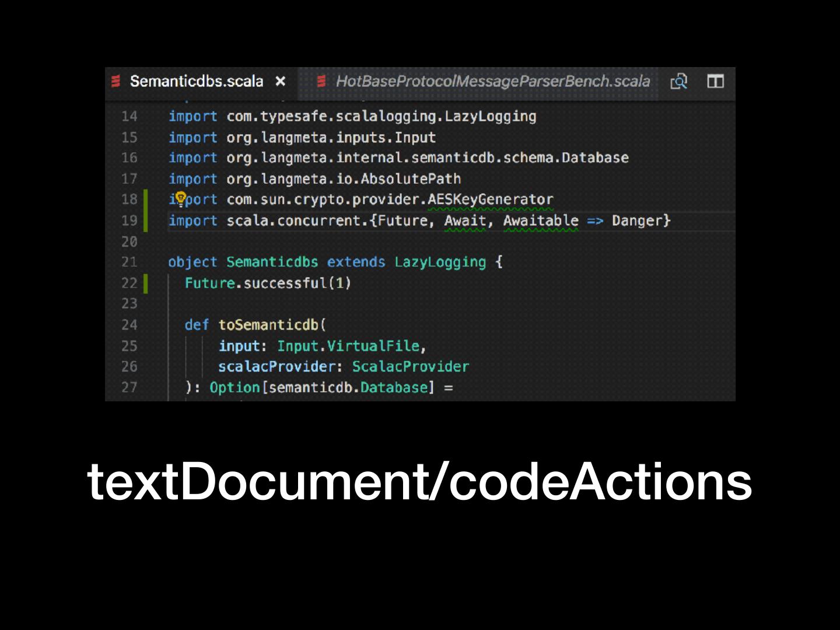This screenshot has width=840, height=630.
Task: Click the Scala icon on the Semanticdbs.scala tab
Action: (116, 81)
